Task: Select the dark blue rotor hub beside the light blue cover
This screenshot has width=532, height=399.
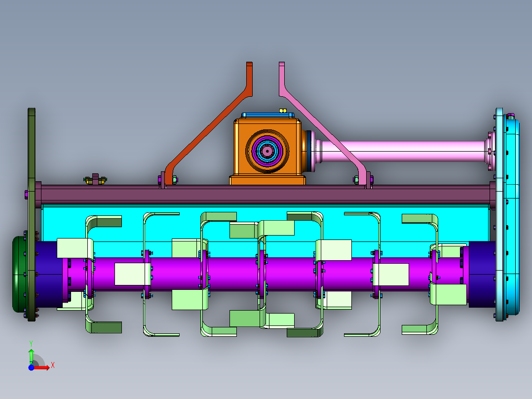Action: tap(482, 275)
